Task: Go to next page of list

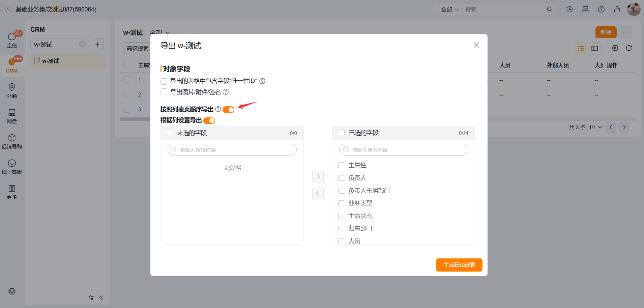Action: pos(624,127)
